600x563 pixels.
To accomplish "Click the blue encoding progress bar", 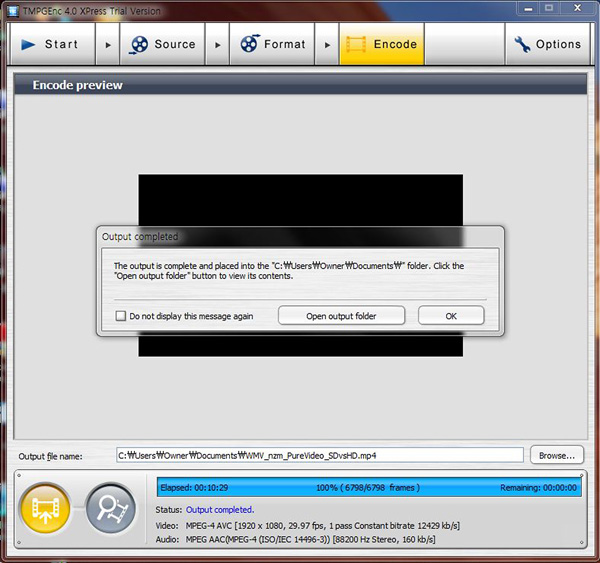I will (x=369, y=487).
